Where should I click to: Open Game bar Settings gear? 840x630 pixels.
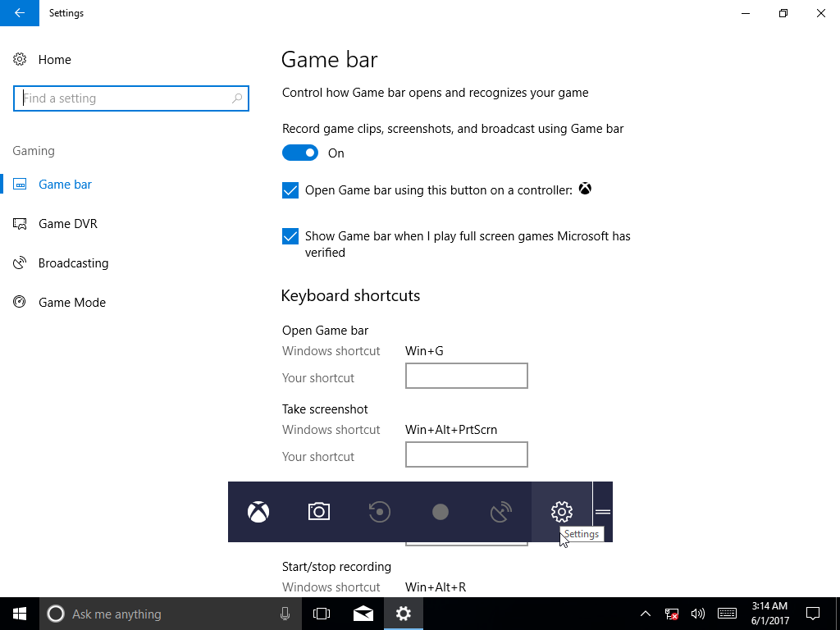561,512
